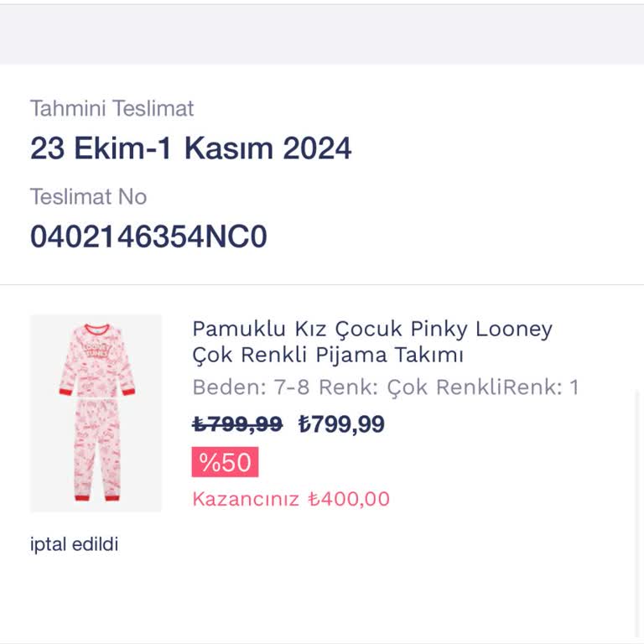Click the horizontal divider above the product
This screenshot has width=644, height=644.
[322, 285]
